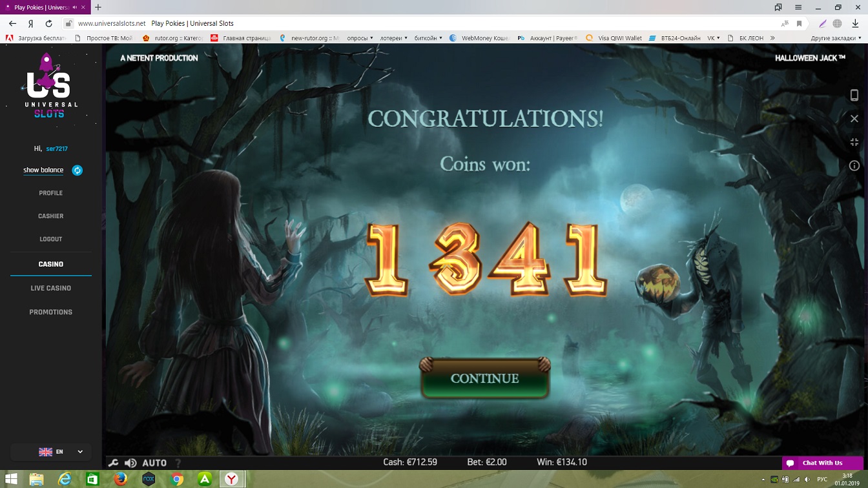This screenshot has height=488, width=868.
Task: Open the 'Простое ТВ' bookmark
Action: [104, 38]
